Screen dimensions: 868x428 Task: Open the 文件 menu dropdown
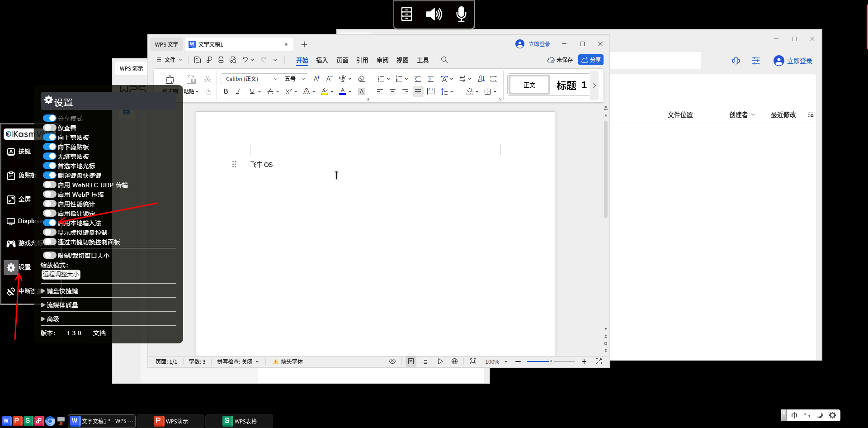click(x=170, y=60)
